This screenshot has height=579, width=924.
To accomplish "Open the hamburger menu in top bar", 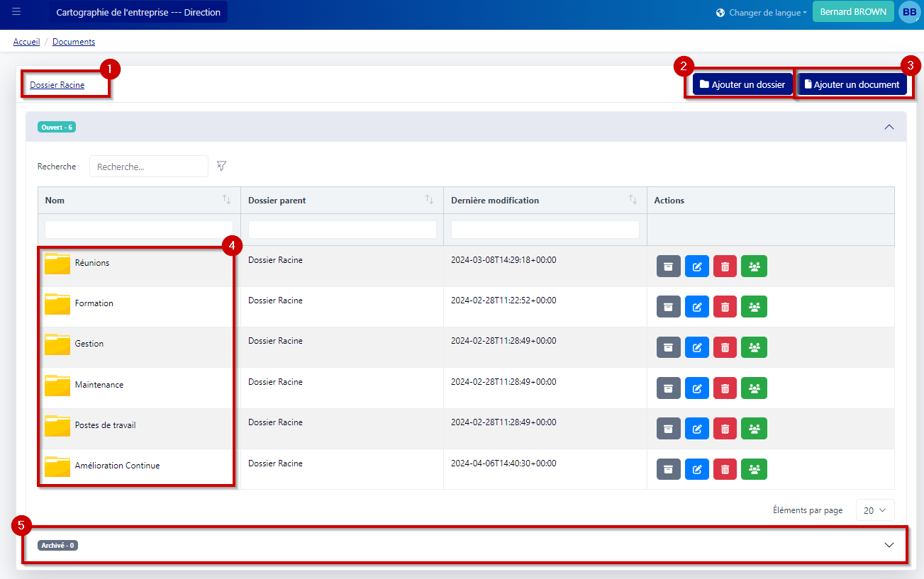I will [x=16, y=12].
